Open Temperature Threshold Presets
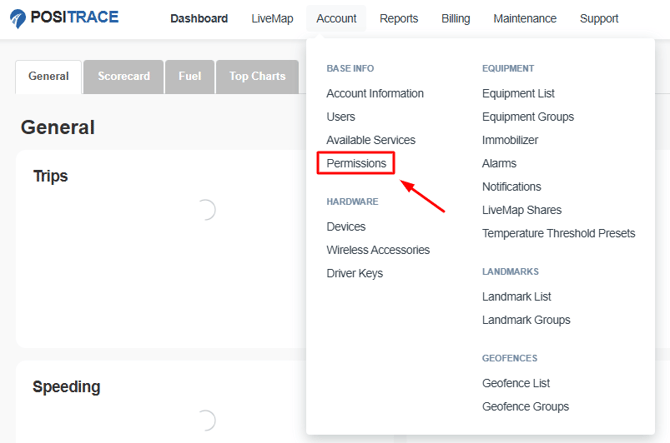Screen dimensions: 670x443 point(558,233)
